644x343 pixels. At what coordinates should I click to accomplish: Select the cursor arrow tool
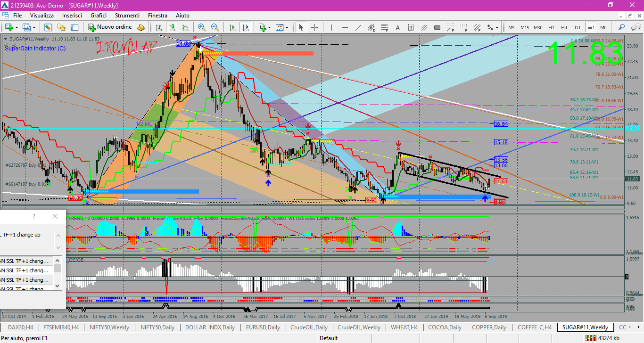pos(301,27)
